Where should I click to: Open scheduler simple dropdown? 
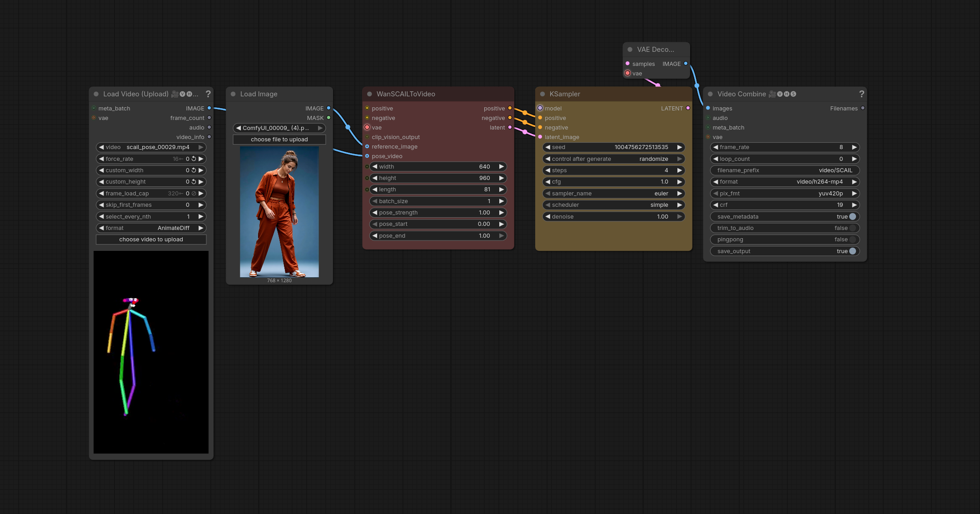[x=614, y=205]
